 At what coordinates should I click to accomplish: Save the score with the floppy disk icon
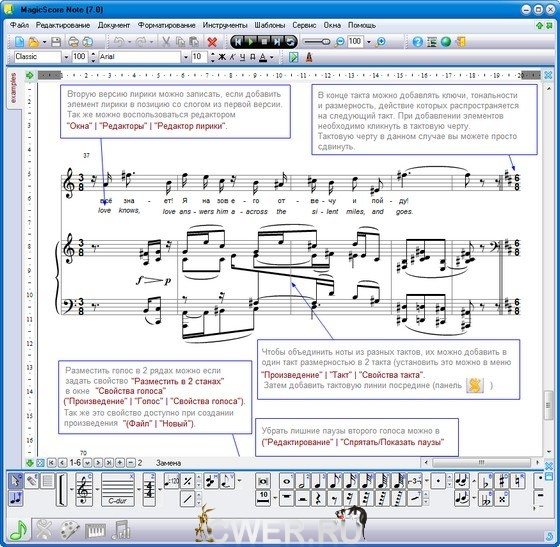(56, 42)
